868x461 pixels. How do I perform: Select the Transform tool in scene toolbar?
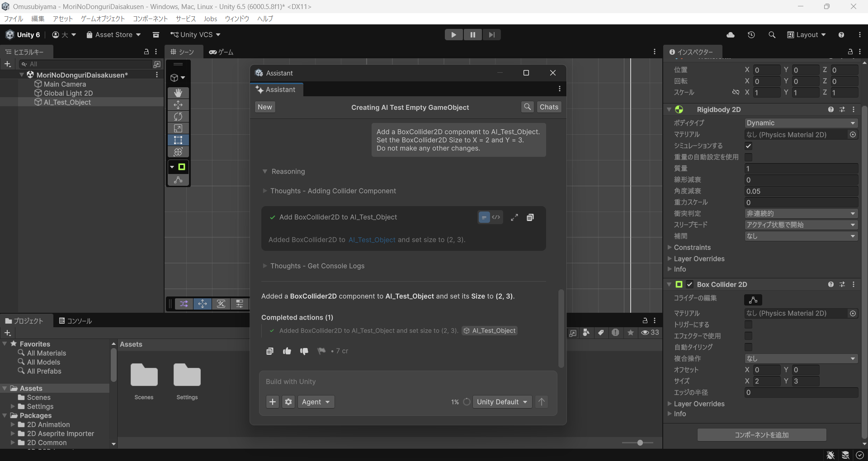(178, 152)
